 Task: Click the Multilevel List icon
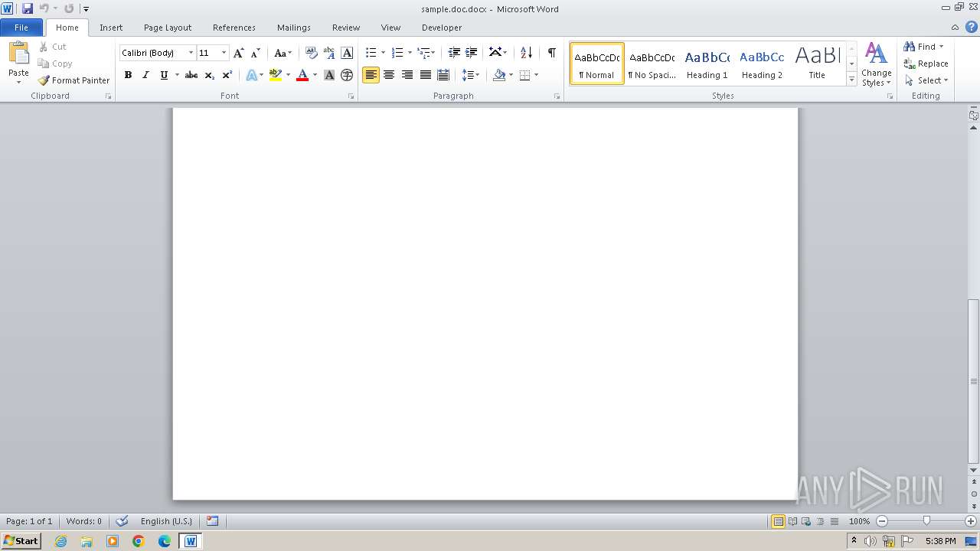(423, 53)
